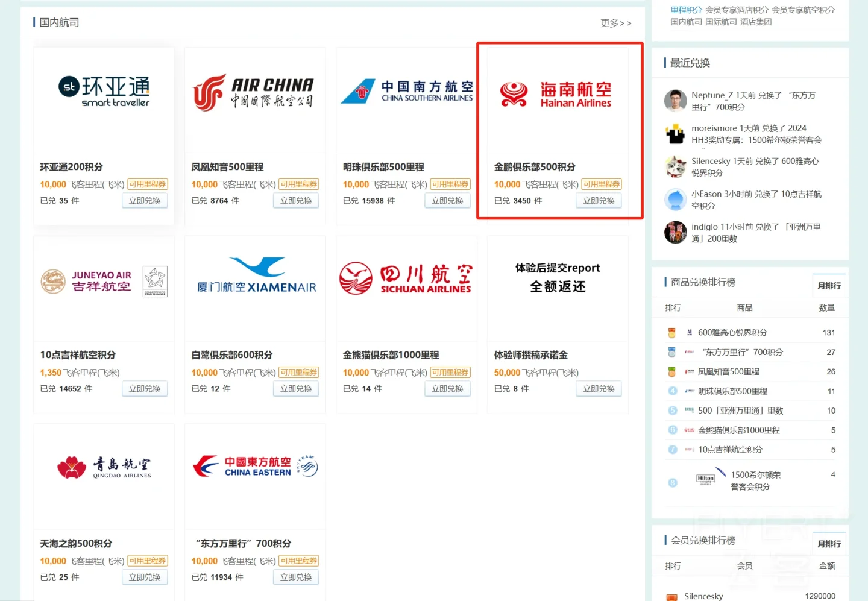Redeem 天海之韵500积分 now
The height and width of the screenshot is (601, 868).
145,577
